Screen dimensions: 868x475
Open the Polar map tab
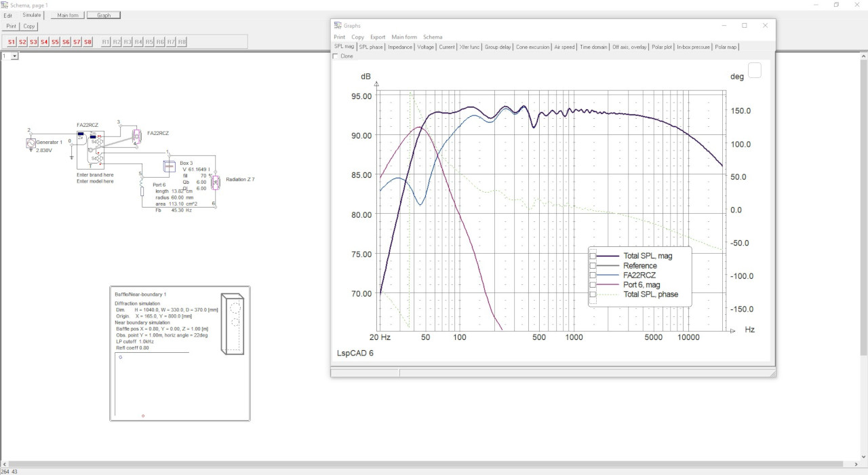[726, 47]
